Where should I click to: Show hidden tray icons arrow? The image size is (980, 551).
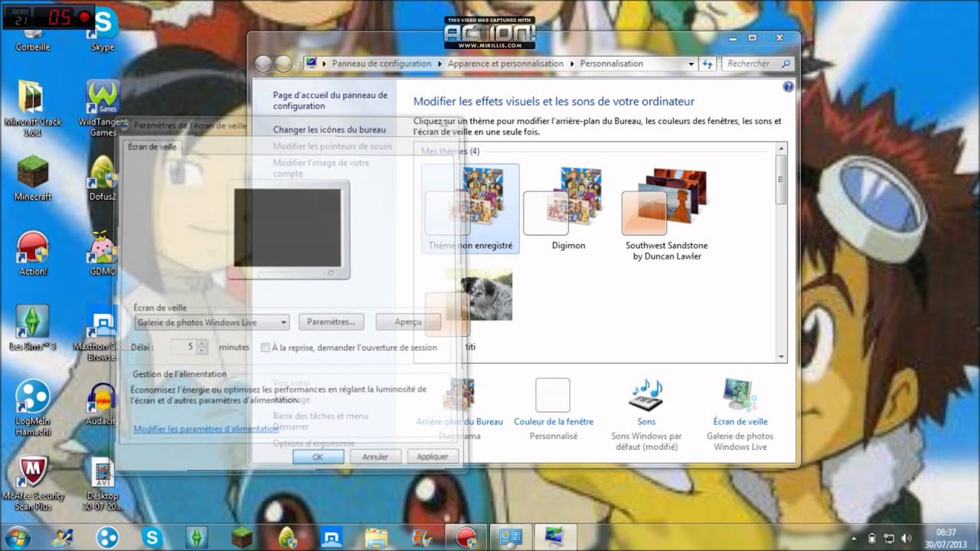point(854,538)
